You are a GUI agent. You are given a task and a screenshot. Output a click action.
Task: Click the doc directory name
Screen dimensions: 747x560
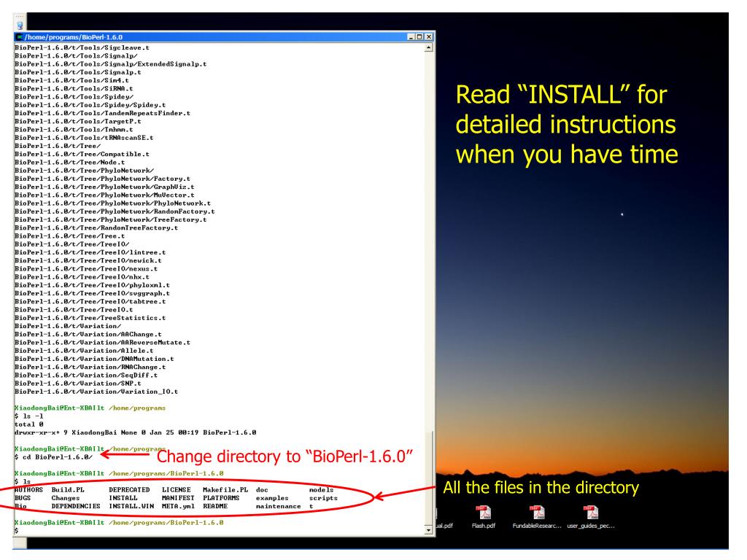point(262,490)
